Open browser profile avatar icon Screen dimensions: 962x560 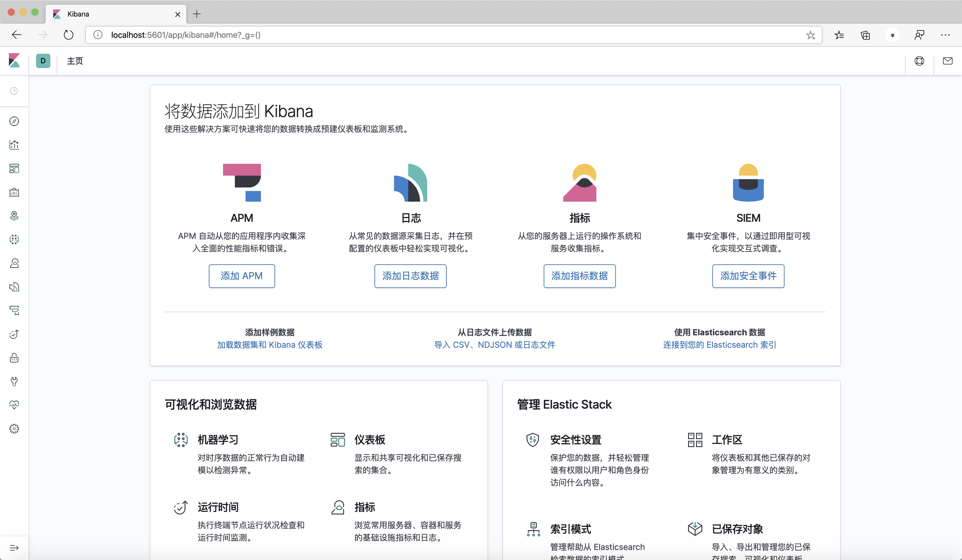892,35
